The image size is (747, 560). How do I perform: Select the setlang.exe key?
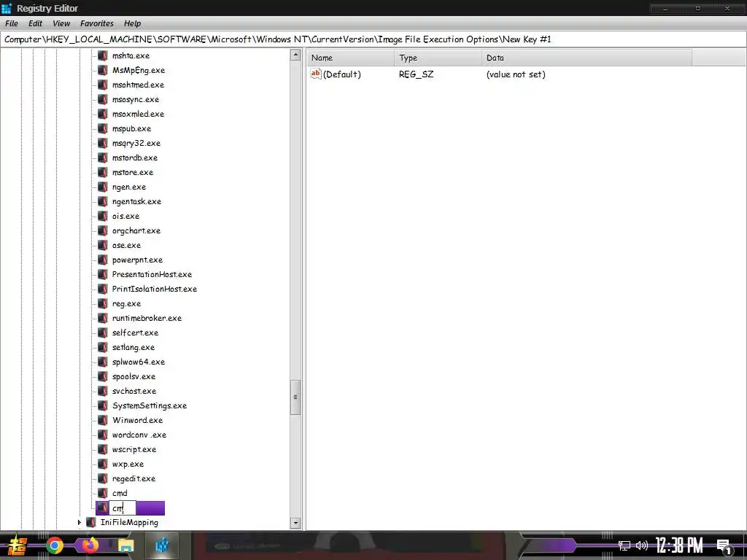click(x=133, y=348)
